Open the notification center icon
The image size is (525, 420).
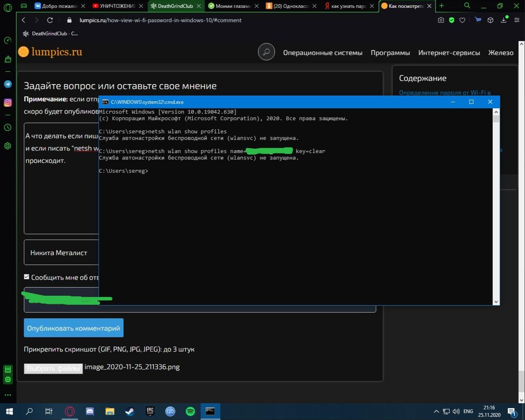(512, 411)
